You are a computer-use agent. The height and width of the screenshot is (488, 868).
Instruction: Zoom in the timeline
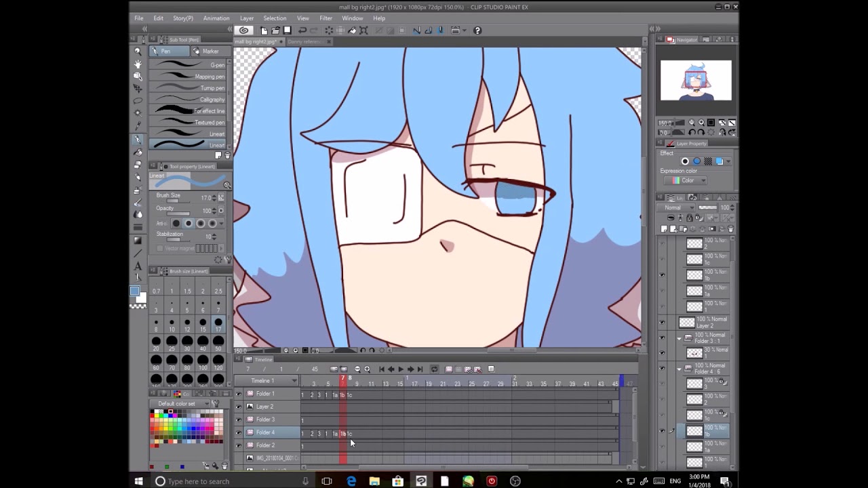tap(367, 369)
